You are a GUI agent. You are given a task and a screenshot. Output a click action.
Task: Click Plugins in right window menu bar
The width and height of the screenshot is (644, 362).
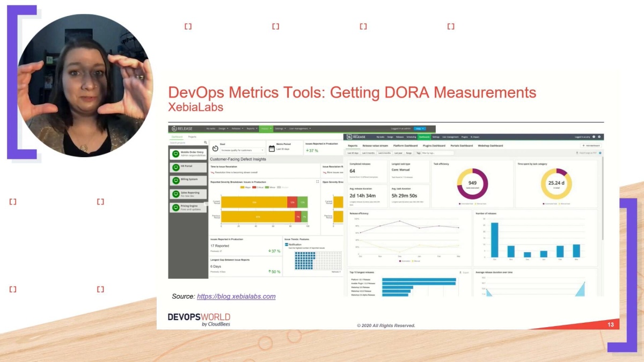[464, 137]
